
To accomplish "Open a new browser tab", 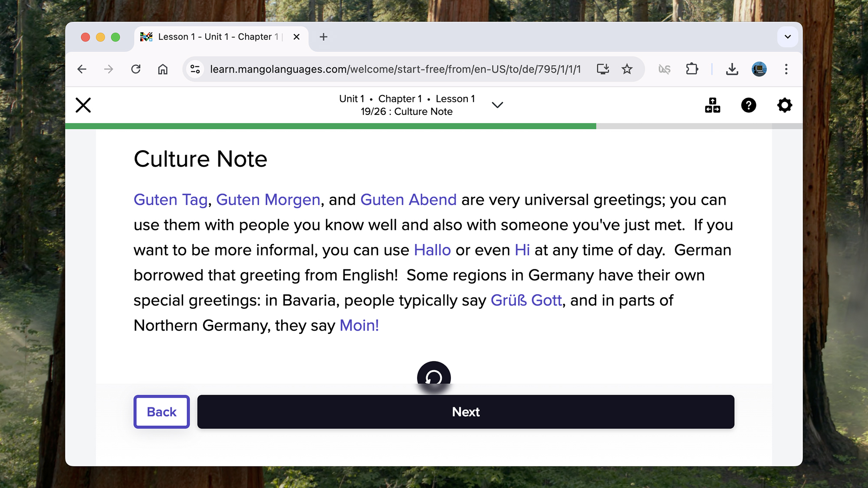I will pos(323,37).
